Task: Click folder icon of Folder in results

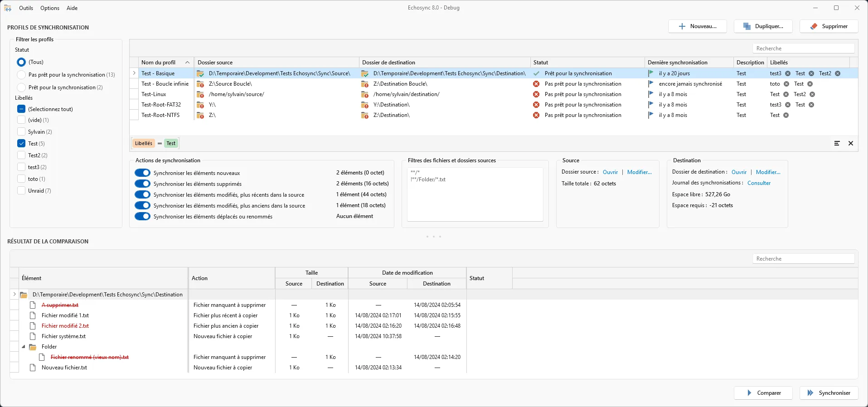Action: pyautogui.click(x=33, y=347)
